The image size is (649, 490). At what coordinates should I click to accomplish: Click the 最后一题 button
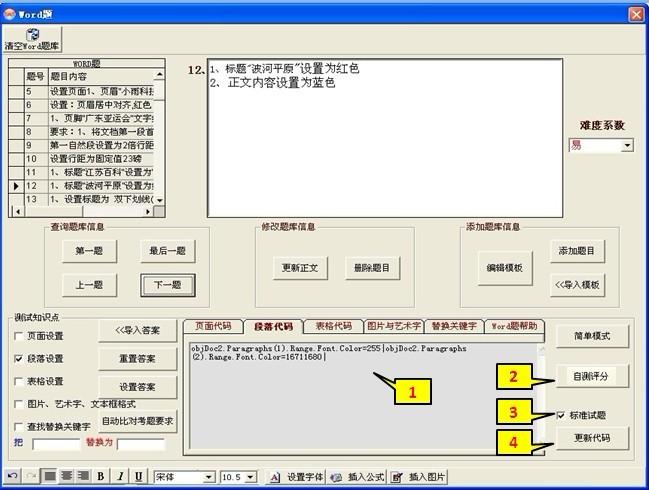click(x=168, y=251)
